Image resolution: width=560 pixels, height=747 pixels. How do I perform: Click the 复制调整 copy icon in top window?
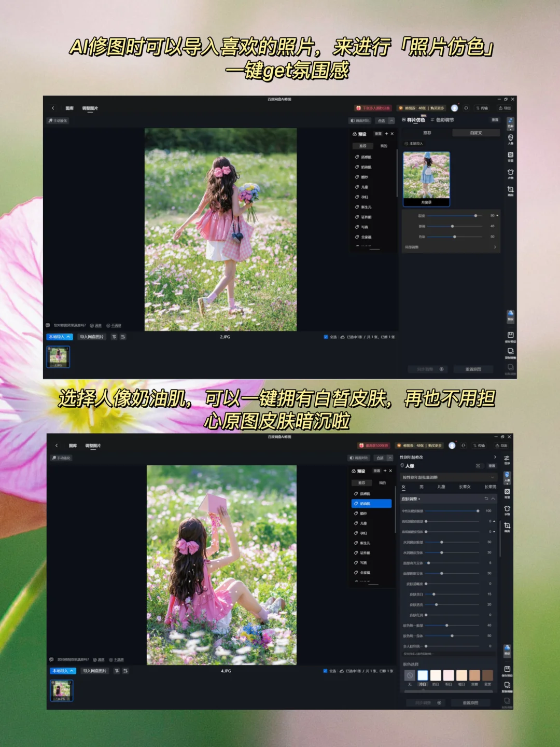[510, 353]
